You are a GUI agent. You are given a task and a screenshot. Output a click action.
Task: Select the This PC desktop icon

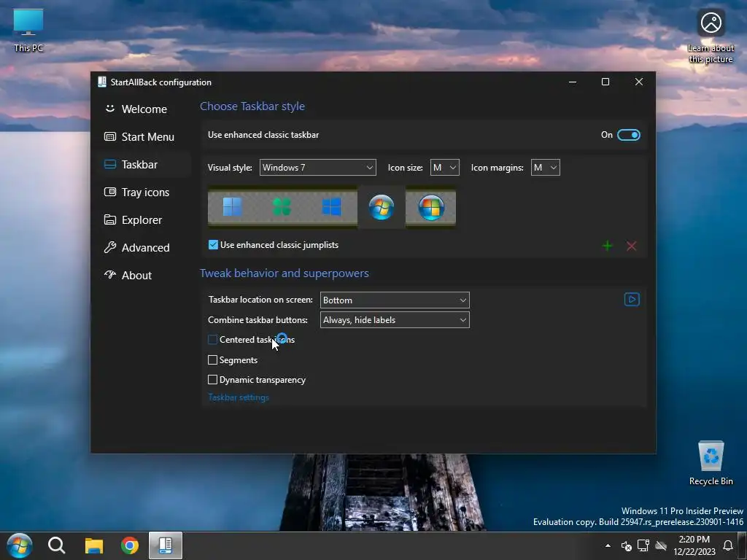click(28, 31)
